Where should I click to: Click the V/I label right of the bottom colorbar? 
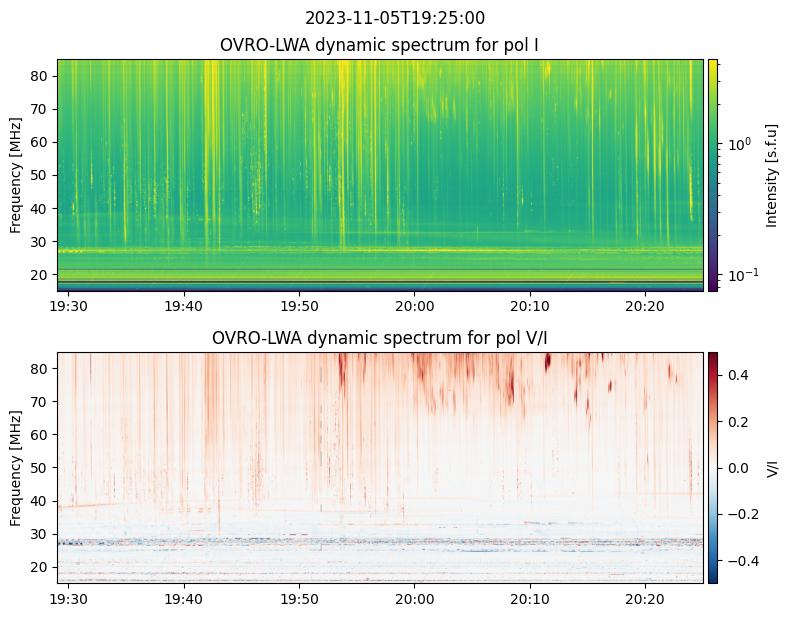(x=771, y=468)
